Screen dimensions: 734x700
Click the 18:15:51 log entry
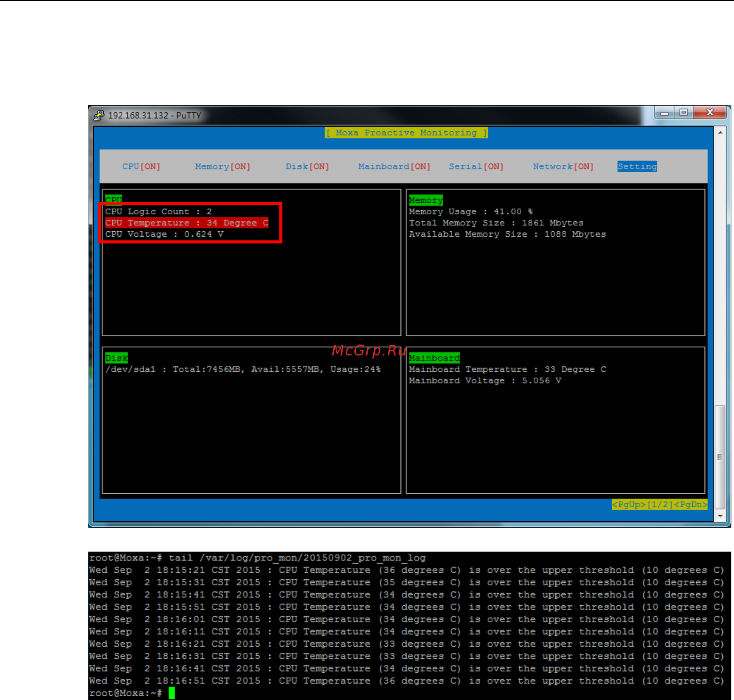407,607
